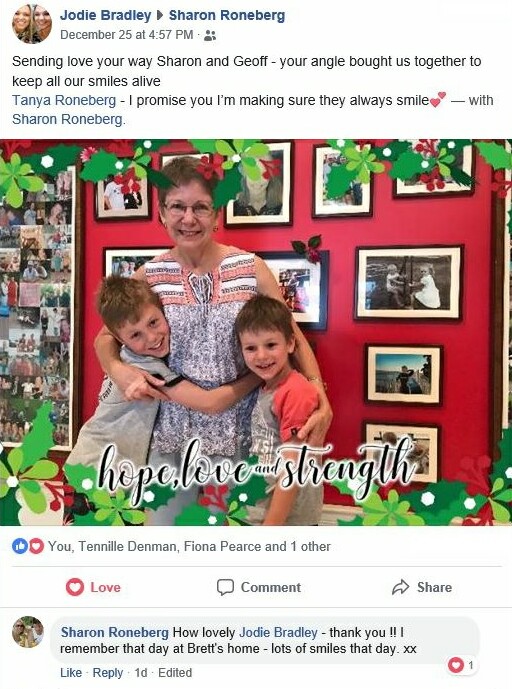Open Sharon Roneberg's profile from post header

point(227,15)
